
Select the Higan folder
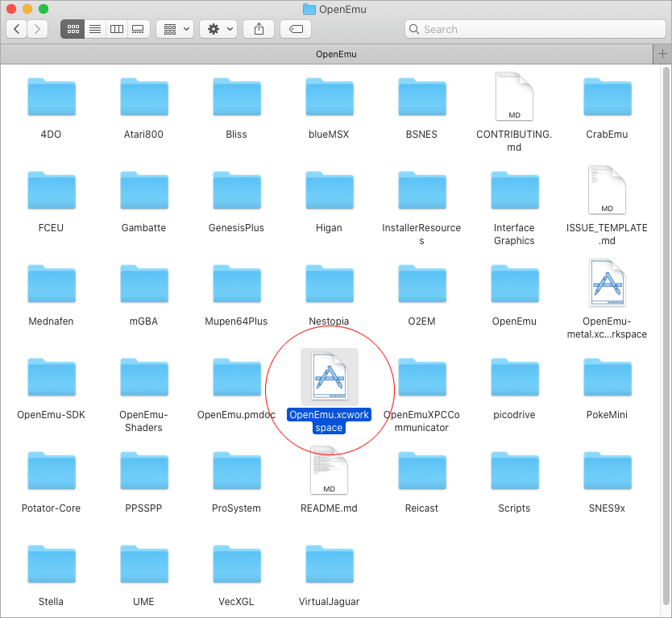pos(329,190)
